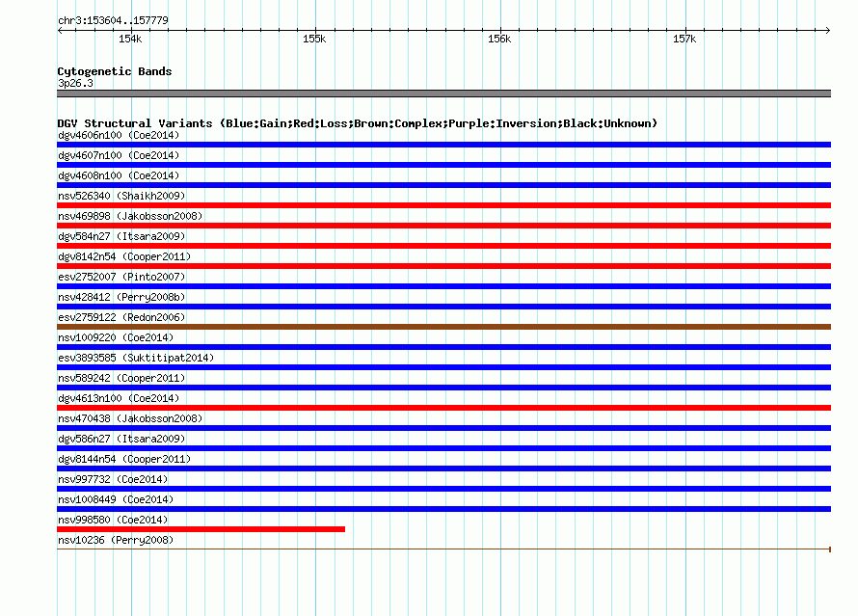
Task: Open the nsv10236 (Perry2008) label
Action: (x=116, y=540)
